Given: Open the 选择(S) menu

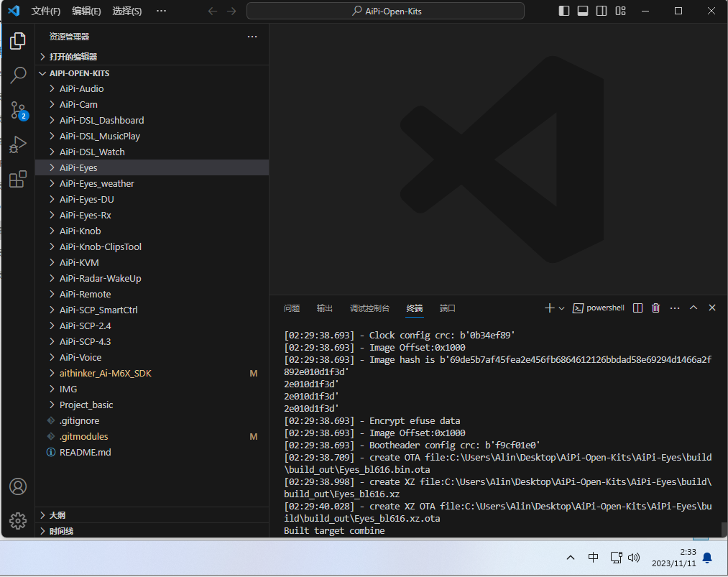Looking at the screenshot, I should click(126, 11).
